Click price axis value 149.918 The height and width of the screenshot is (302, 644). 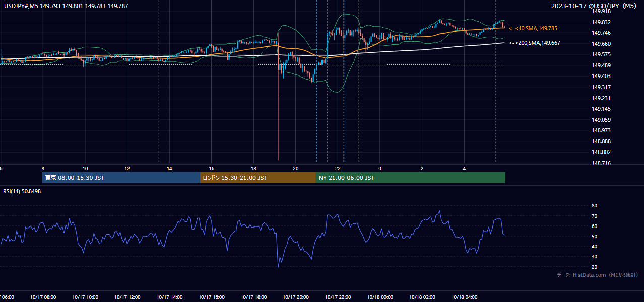pos(601,11)
